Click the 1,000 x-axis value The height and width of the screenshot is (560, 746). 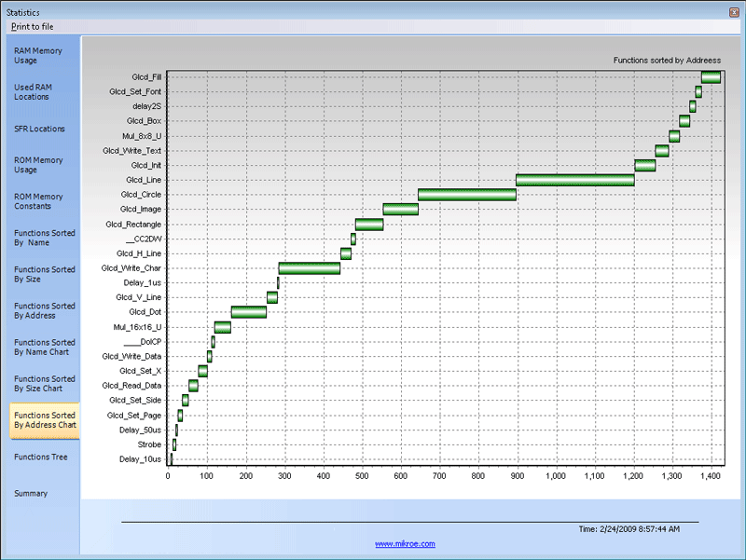pos(556,476)
